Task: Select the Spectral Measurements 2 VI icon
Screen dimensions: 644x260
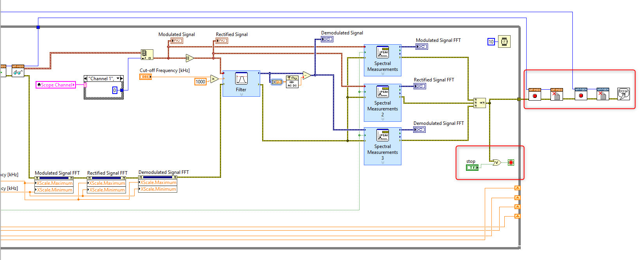Action: point(383,92)
